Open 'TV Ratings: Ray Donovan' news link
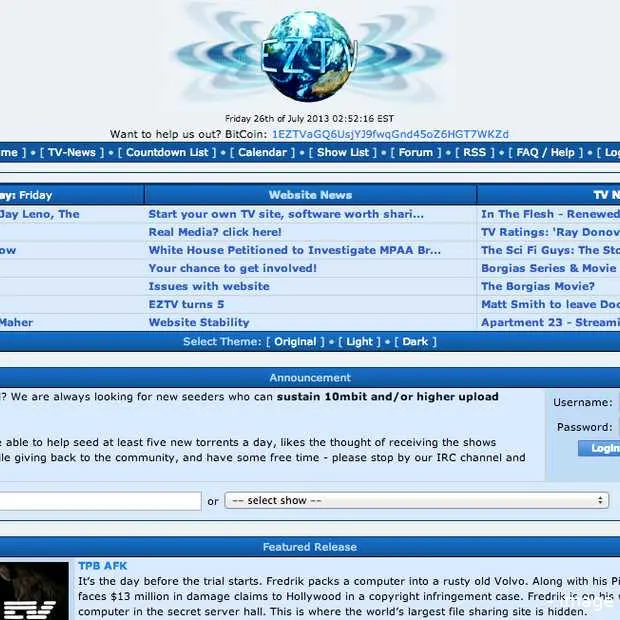The height and width of the screenshot is (620, 620). [550, 232]
